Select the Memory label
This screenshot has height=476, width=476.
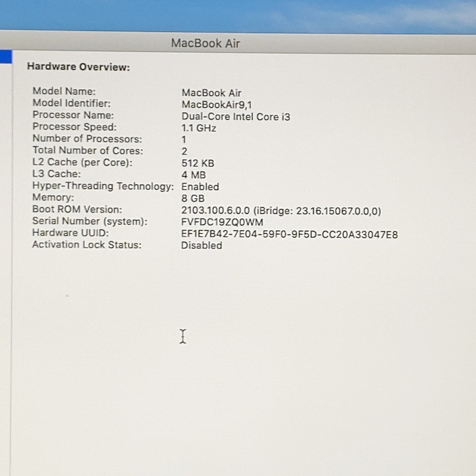53,198
